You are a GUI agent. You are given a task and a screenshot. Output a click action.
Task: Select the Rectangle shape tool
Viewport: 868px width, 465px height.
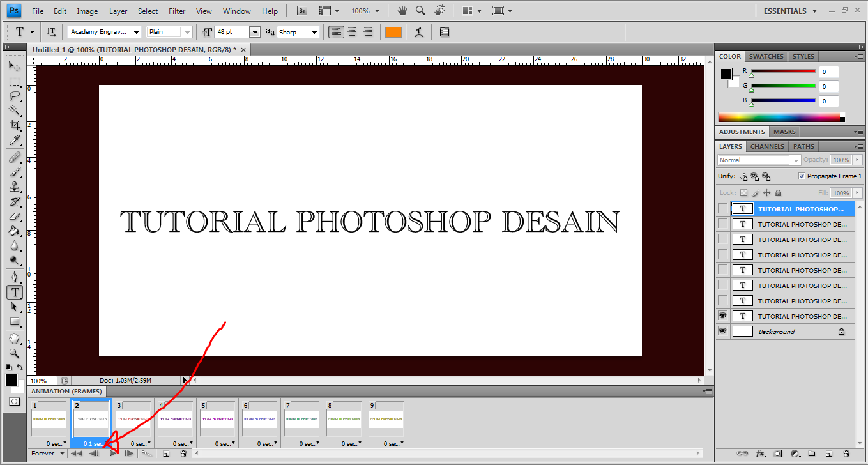tap(14, 321)
